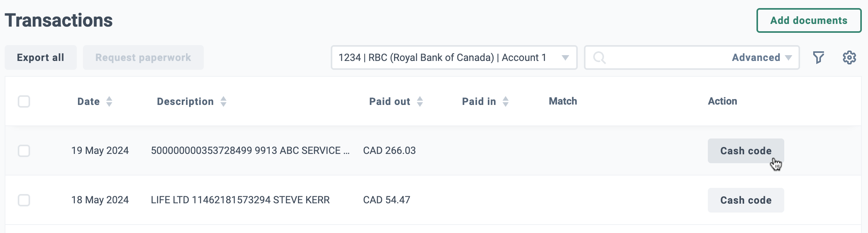Open the LIFE LTD transaction description
The width and height of the screenshot is (868, 233).
pos(240,200)
